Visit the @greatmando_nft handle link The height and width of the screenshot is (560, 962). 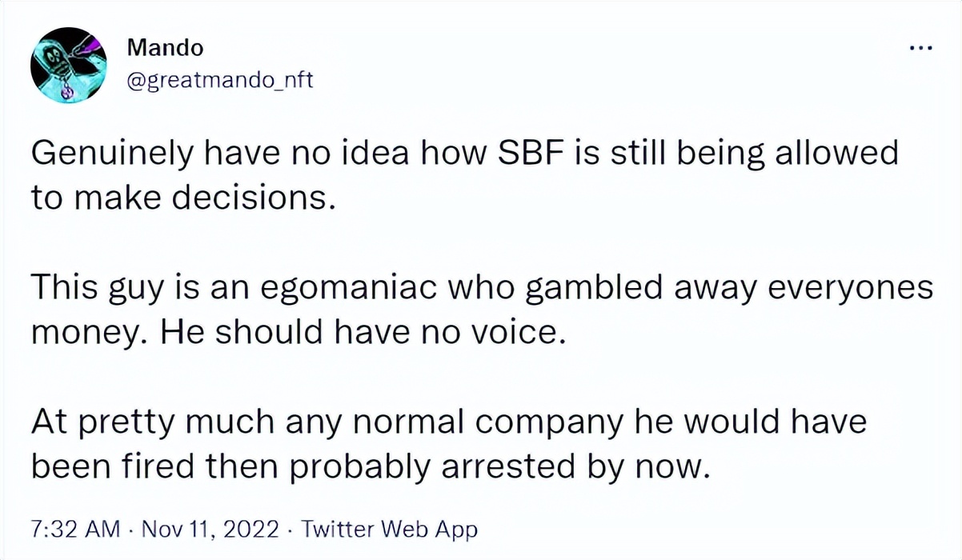[x=214, y=80]
